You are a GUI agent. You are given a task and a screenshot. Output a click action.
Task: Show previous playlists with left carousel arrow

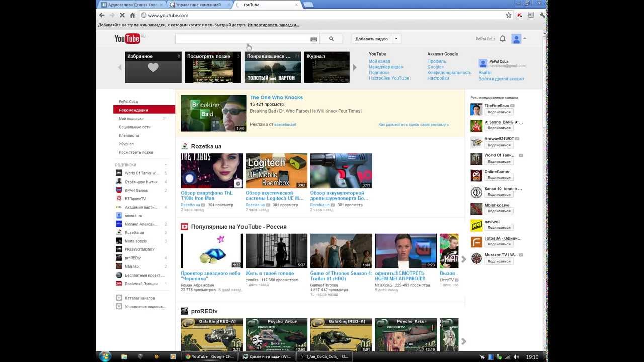[x=120, y=67]
